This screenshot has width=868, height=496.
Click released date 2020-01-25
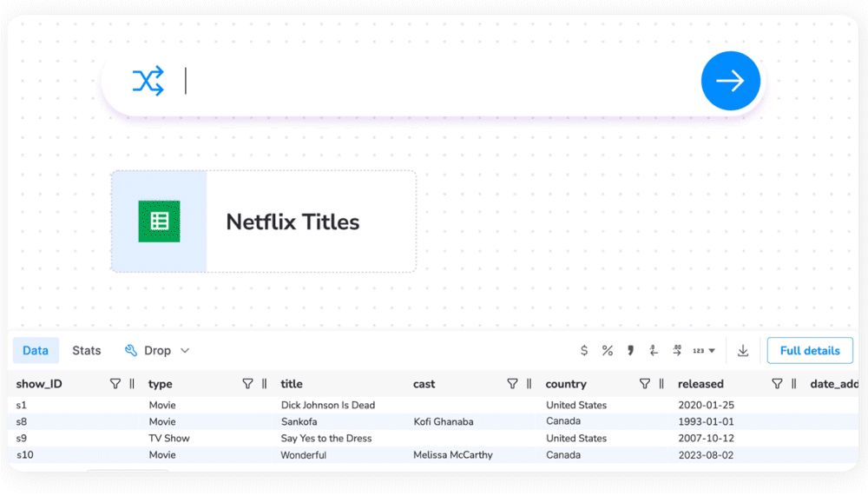point(706,405)
